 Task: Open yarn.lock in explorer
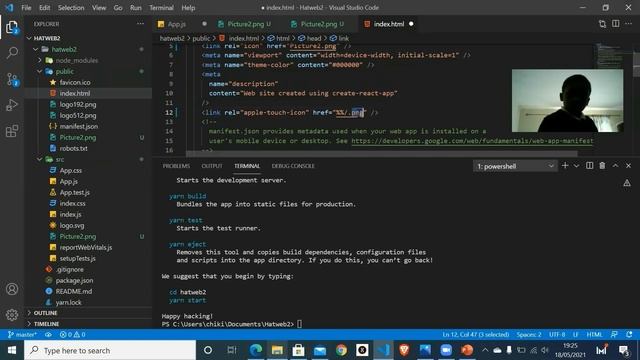tap(68, 302)
